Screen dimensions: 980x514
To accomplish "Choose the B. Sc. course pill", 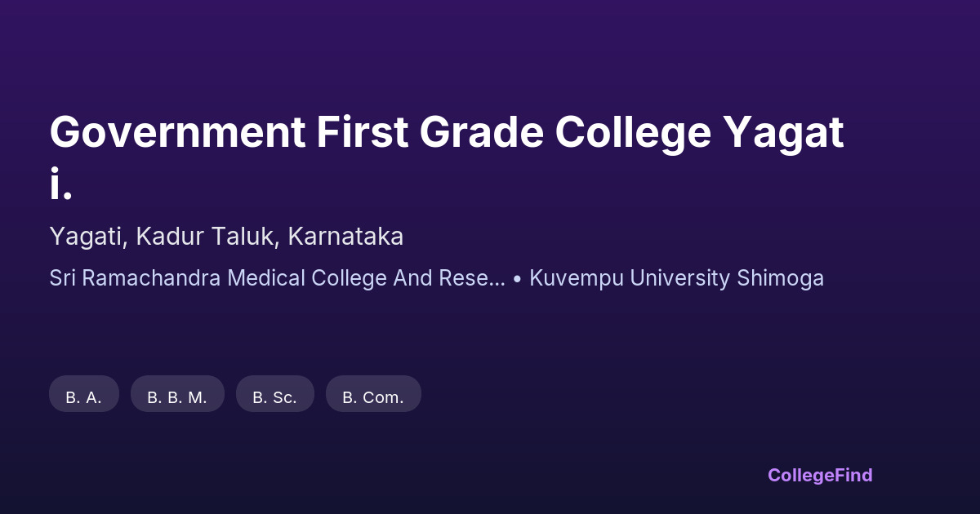I will pyautogui.click(x=274, y=397).
